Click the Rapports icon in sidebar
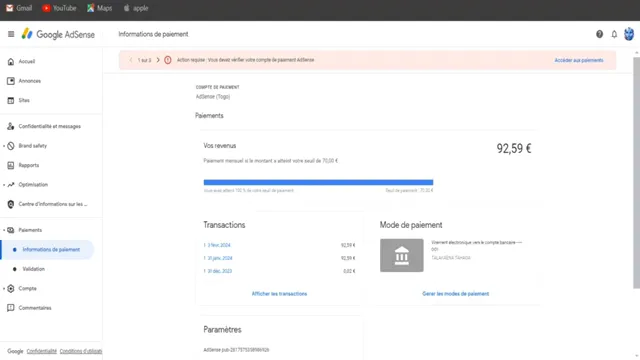This screenshot has height=360, width=640. pos(11,165)
